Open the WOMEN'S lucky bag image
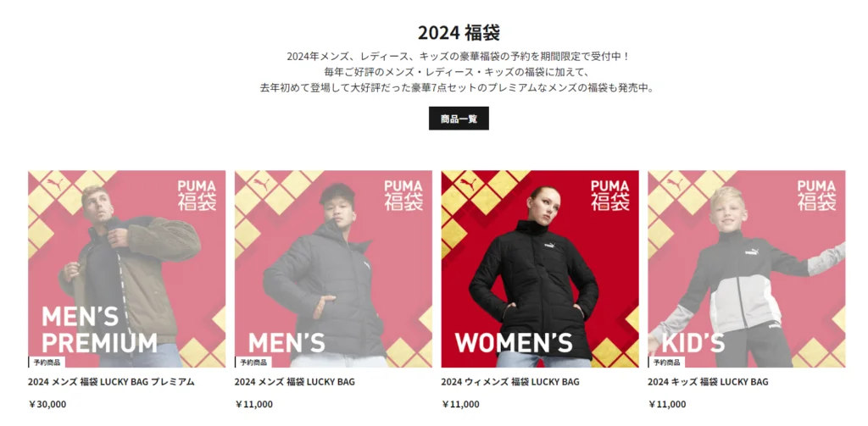 (x=540, y=268)
